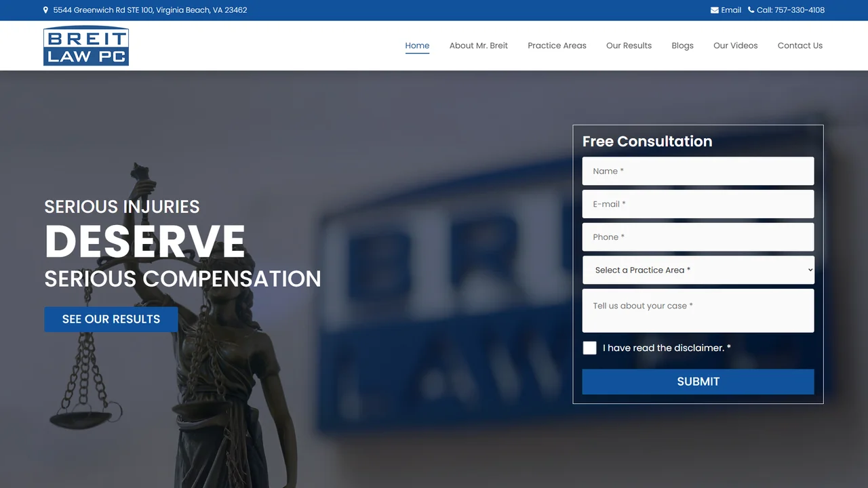This screenshot has height=488, width=868.
Task: Click the phone handset icon beside Call
Action: tap(751, 10)
